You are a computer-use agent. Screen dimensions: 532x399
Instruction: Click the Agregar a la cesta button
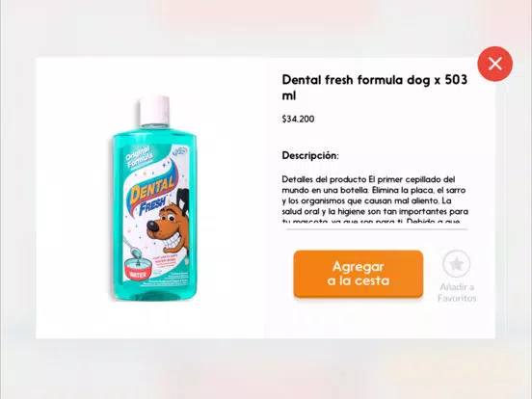pyautogui.click(x=358, y=274)
